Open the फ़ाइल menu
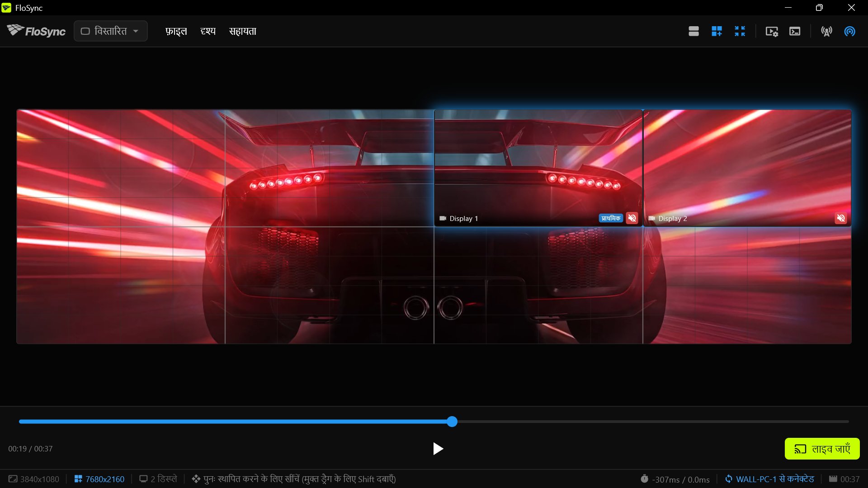 click(176, 31)
